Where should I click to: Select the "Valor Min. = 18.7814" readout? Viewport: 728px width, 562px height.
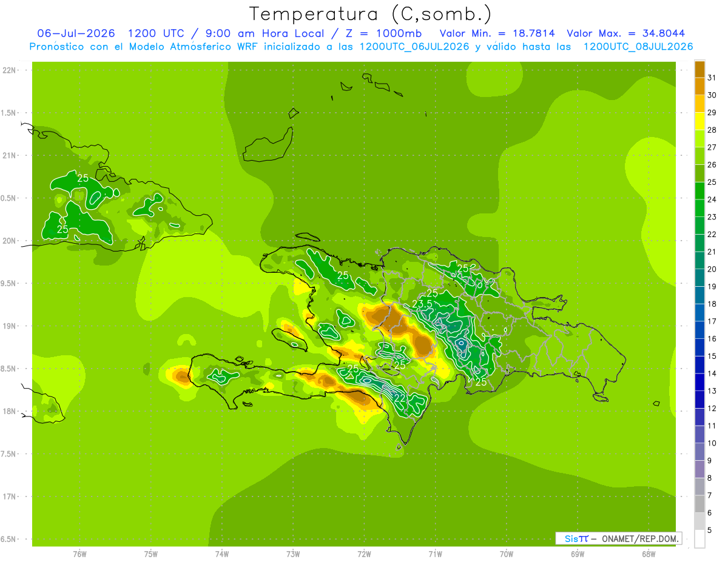coord(497,33)
